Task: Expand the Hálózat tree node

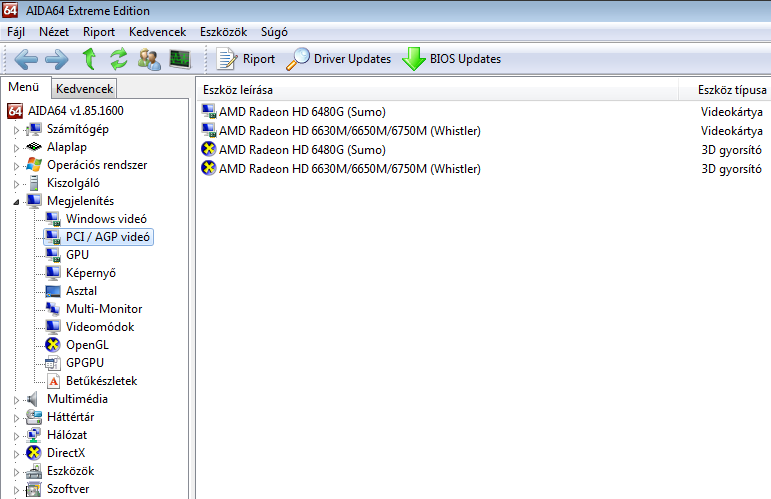Action: [16, 436]
